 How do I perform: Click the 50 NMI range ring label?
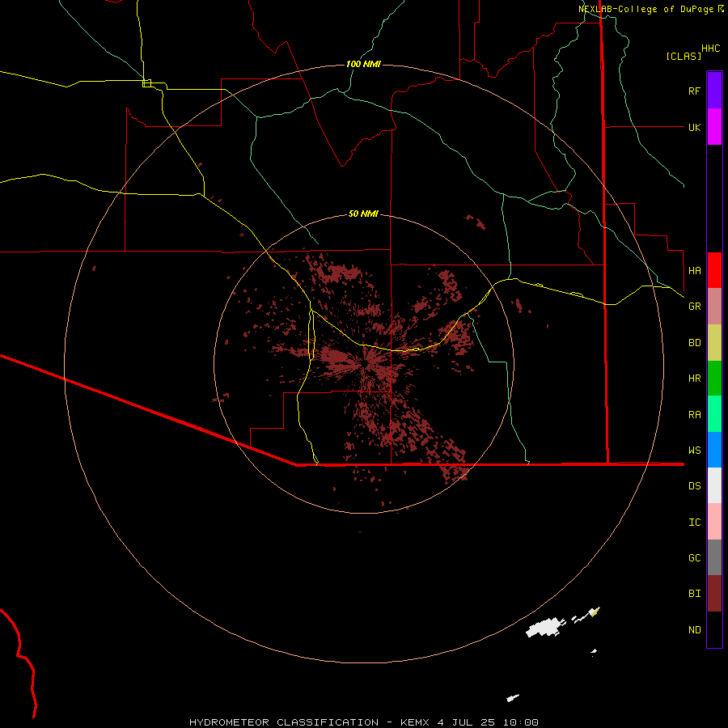tap(363, 214)
